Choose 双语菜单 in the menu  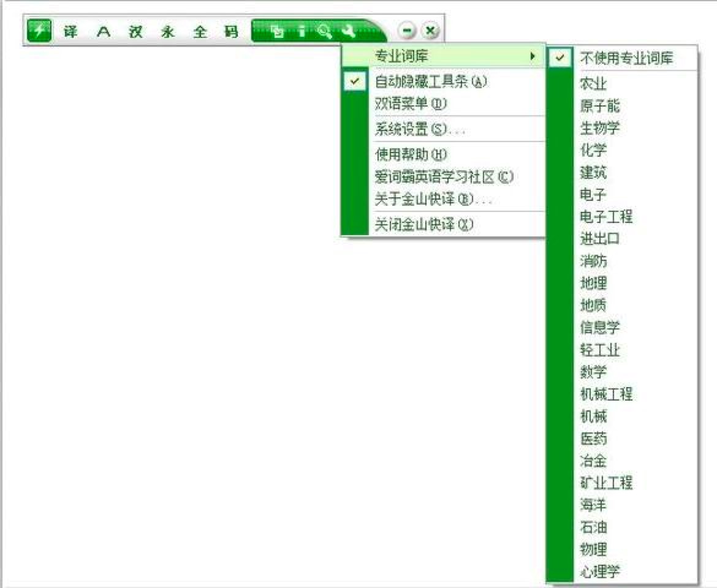click(443, 104)
